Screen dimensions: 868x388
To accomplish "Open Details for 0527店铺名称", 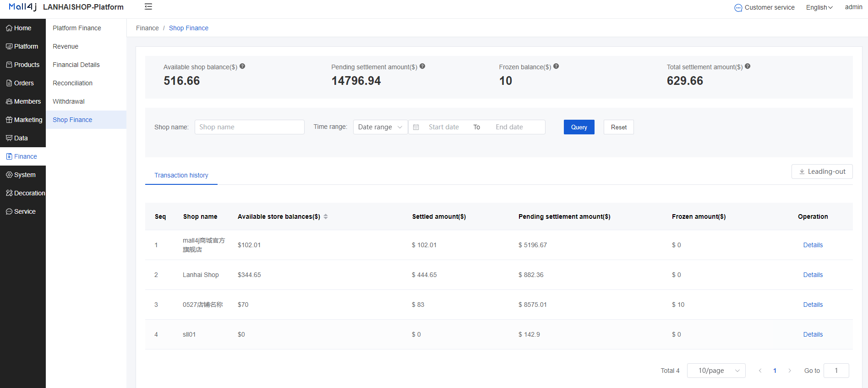I will 813,305.
